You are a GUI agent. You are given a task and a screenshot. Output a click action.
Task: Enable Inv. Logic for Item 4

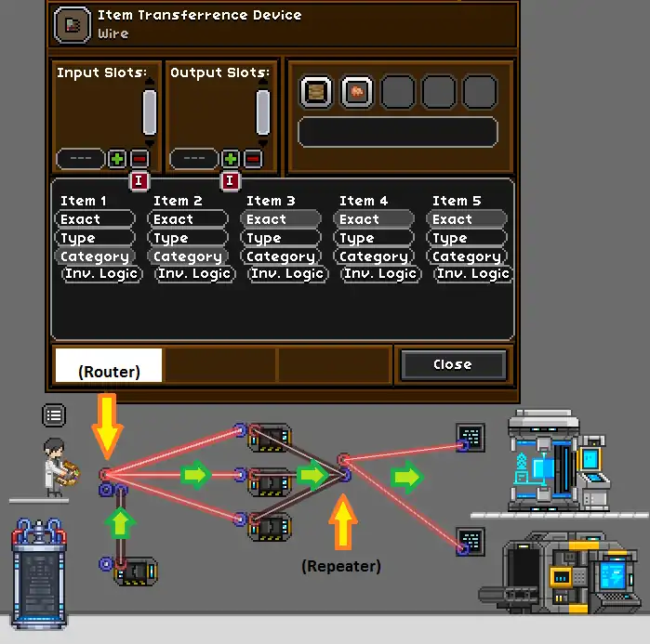pos(379,274)
